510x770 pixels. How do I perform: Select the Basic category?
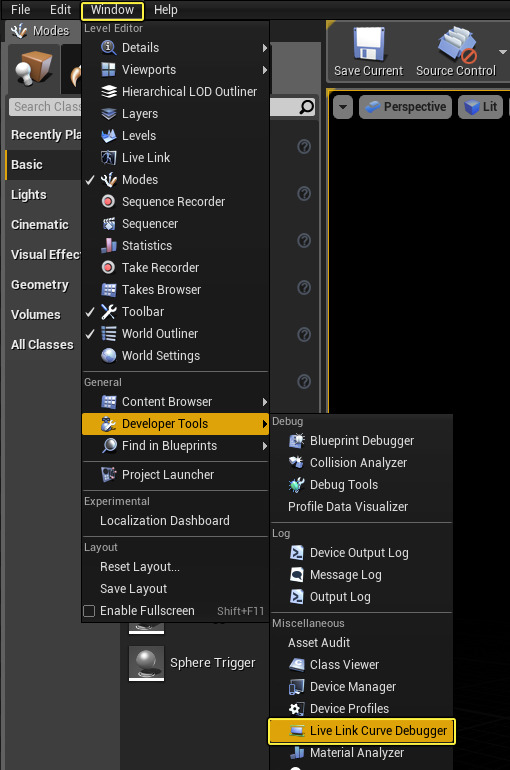(43, 165)
